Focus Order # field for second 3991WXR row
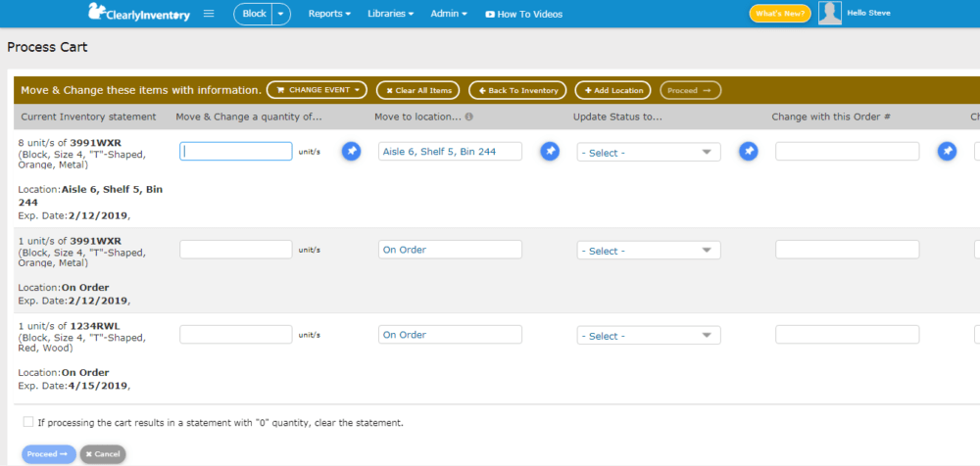 point(848,250)
